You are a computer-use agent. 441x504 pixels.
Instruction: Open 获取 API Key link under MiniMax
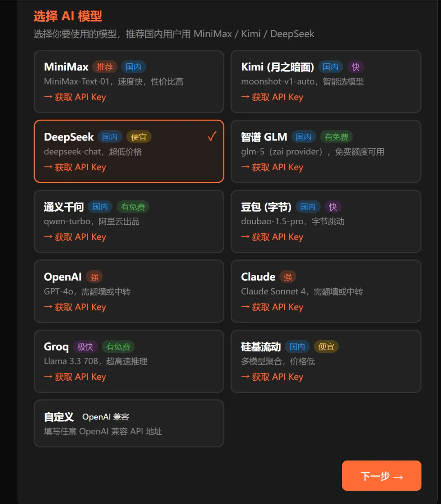tap(75, 97)
